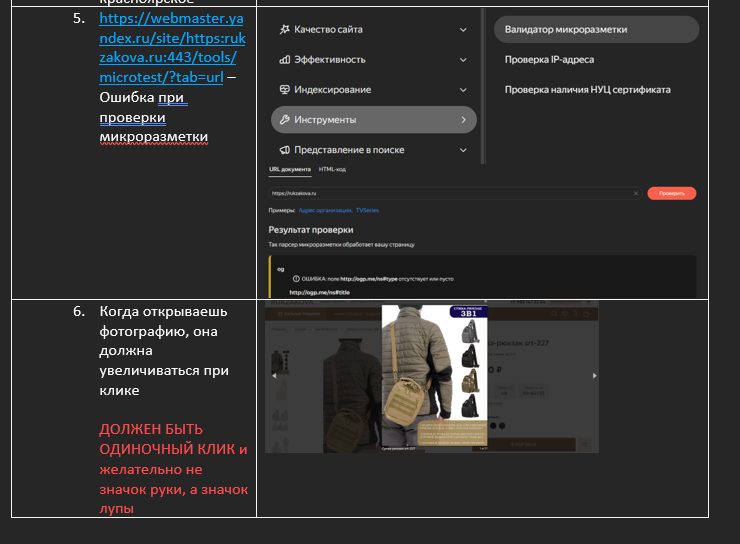The image size is (740, 544).
Task: Open the Каталог товаров menu button
Action: 299,314
